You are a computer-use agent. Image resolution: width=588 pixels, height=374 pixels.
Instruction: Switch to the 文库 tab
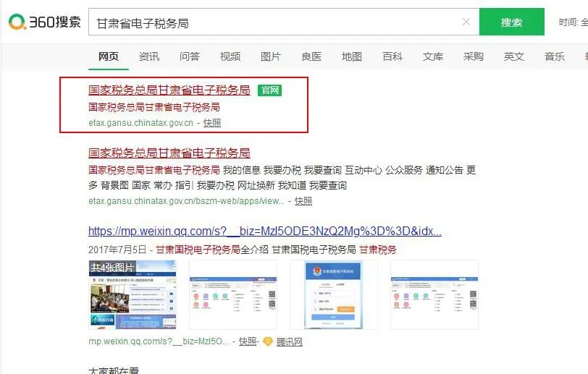pos(433,56)
